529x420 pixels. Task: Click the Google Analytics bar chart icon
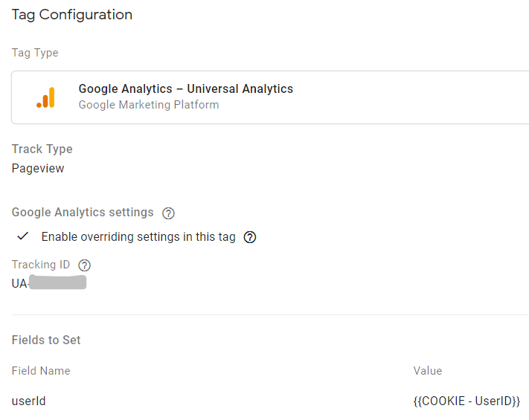(x=45, y=97)
